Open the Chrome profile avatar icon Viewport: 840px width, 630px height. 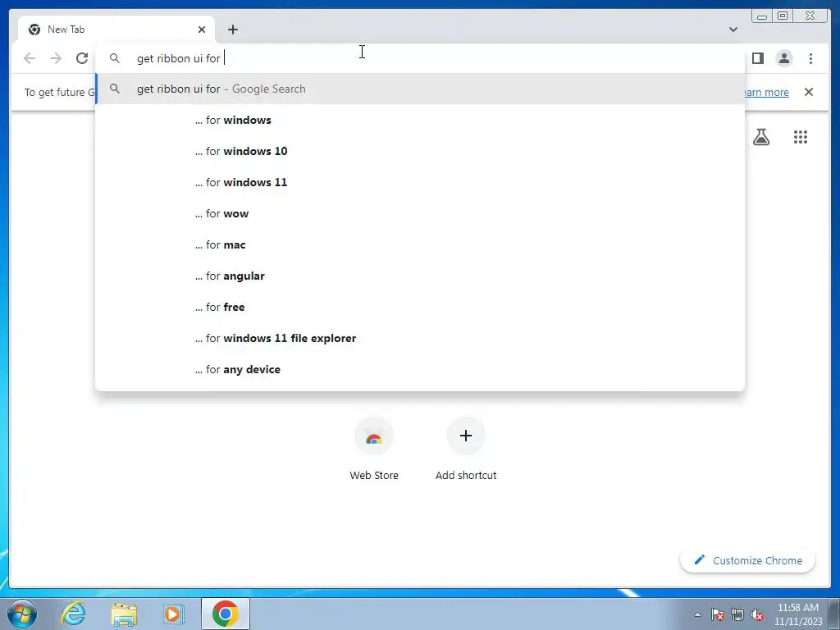[784, 58]
